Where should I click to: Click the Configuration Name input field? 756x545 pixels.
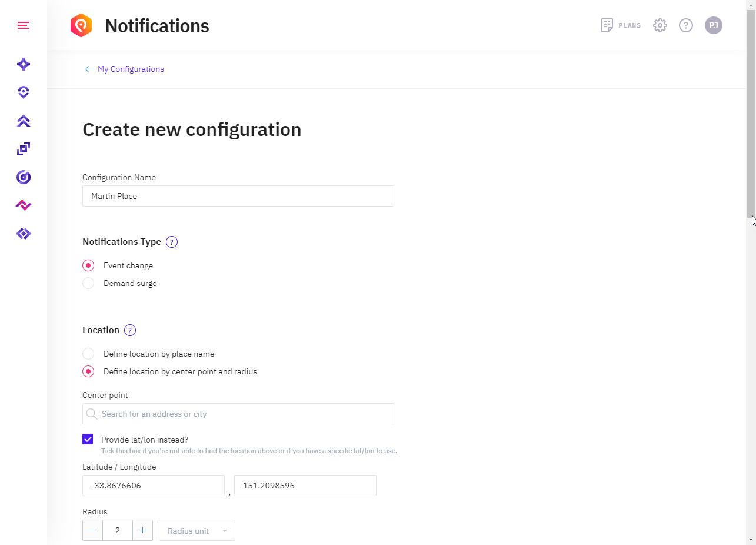(x=238, y=196)
